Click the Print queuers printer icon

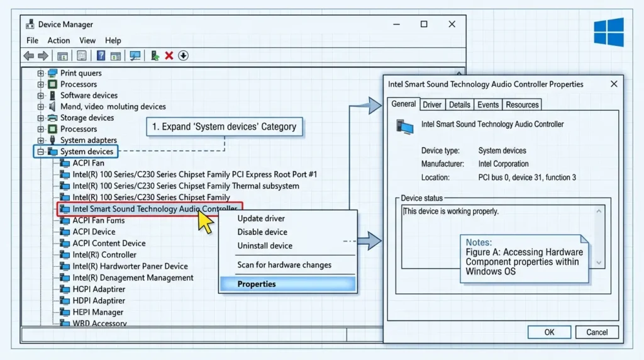(x=53, y=73)
